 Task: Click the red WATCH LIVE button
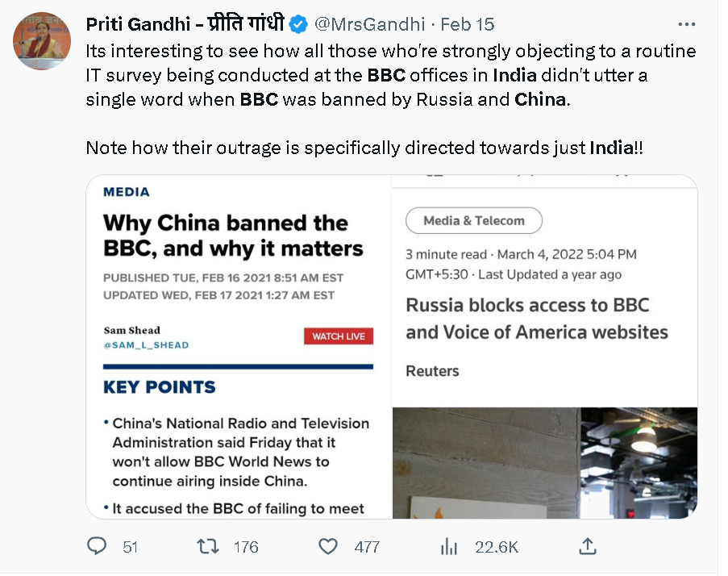[x=338, y=336]
